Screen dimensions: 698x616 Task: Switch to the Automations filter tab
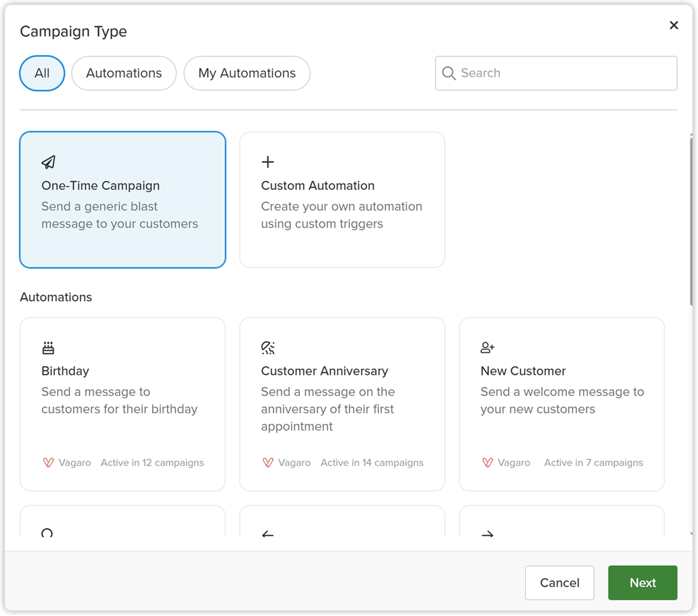click(x=124, y=73)
